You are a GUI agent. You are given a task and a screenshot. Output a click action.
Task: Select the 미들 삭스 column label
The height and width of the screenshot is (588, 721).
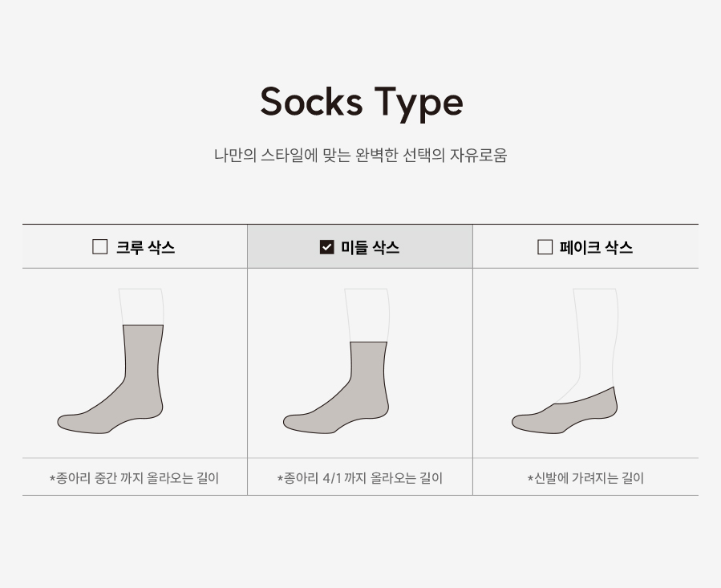[371, 247]
